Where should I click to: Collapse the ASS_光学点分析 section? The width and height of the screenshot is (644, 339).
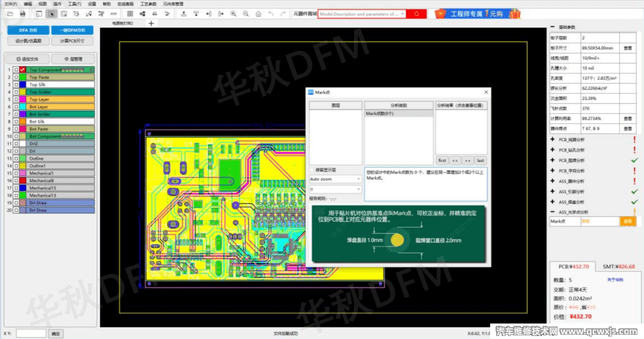tap(553, 212)
